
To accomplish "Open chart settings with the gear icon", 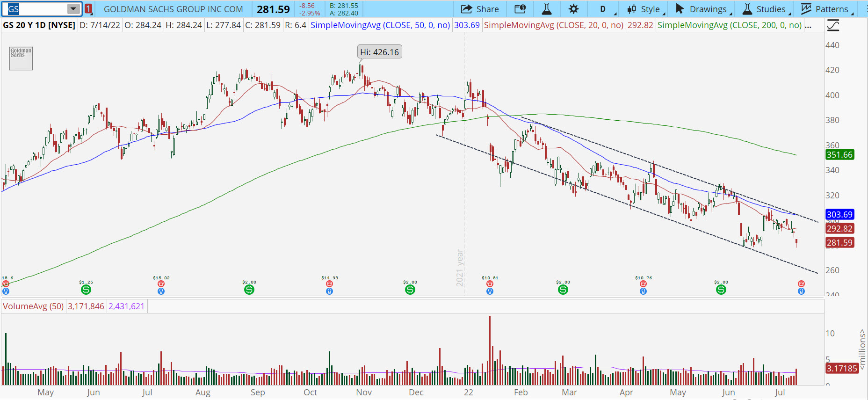I will [x=573, y=9].
